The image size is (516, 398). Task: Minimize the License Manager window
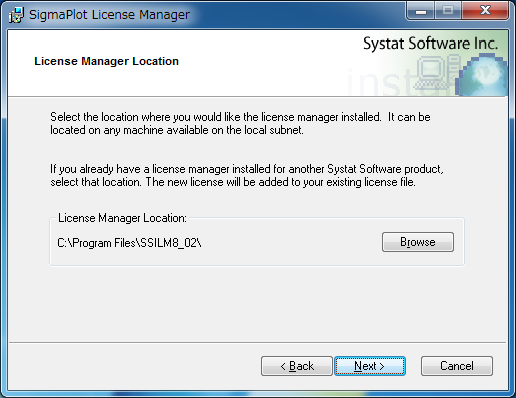click(421, 11)
